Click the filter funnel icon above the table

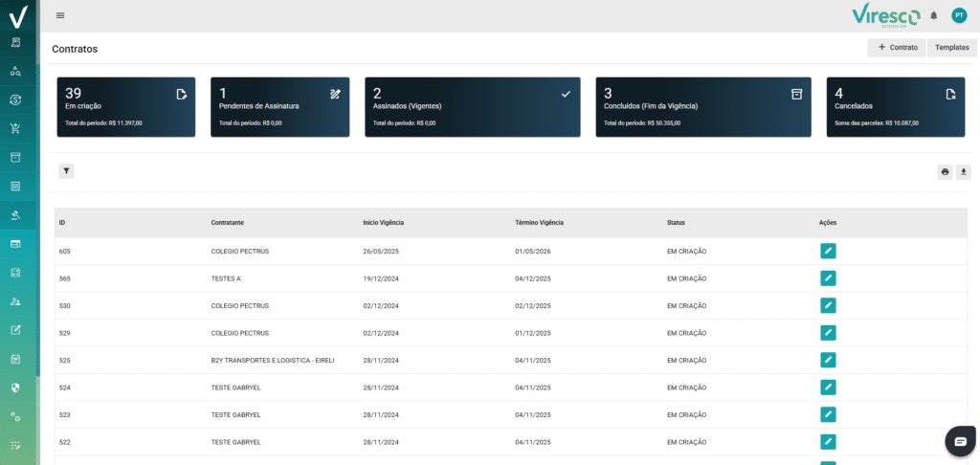click(66, 171)
